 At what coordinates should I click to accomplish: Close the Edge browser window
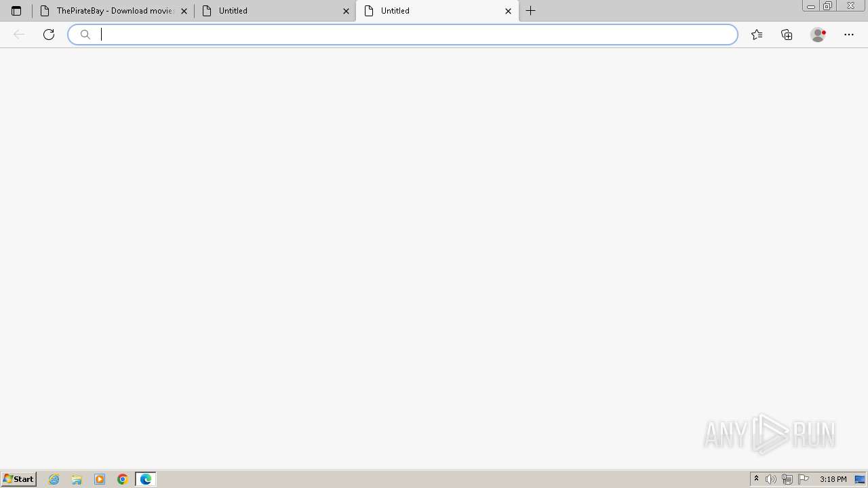(850, 6)
